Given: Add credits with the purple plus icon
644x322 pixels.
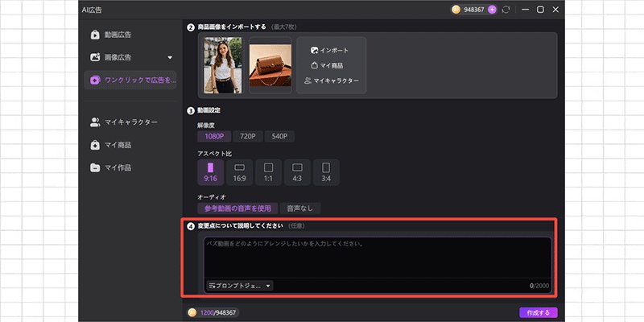Looking at the screenshot, I should point(492,10).
